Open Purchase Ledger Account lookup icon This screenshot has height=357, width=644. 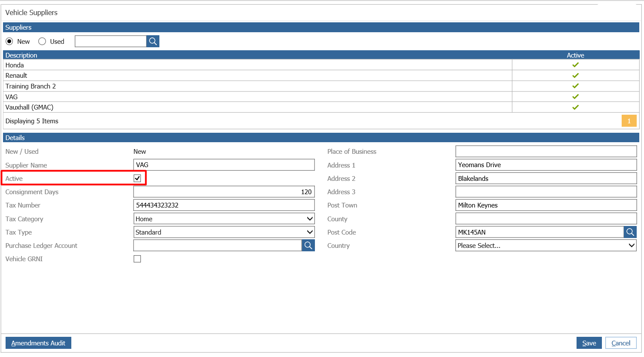point(308,245)
